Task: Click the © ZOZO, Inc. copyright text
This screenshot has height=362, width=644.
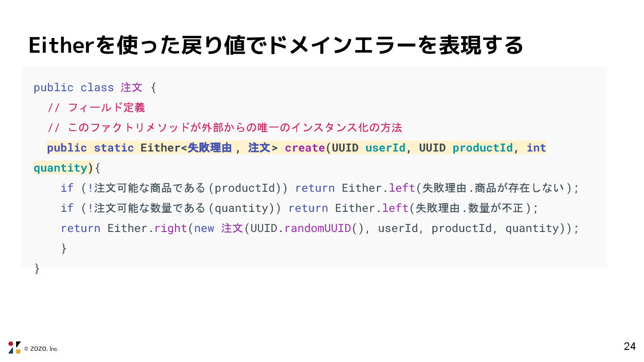Action: [41, 349]
